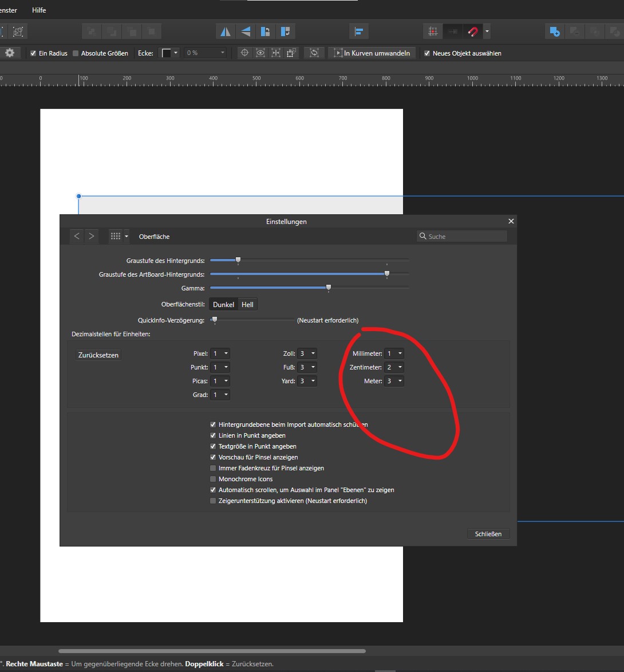624x672 pixels.
Task: Toggle Automatisch scrollen Ebenen panel checkbox
Action: (x=213, y=490)
